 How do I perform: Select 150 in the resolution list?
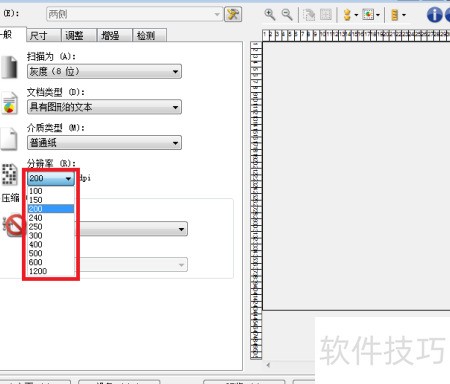[51, 200]
